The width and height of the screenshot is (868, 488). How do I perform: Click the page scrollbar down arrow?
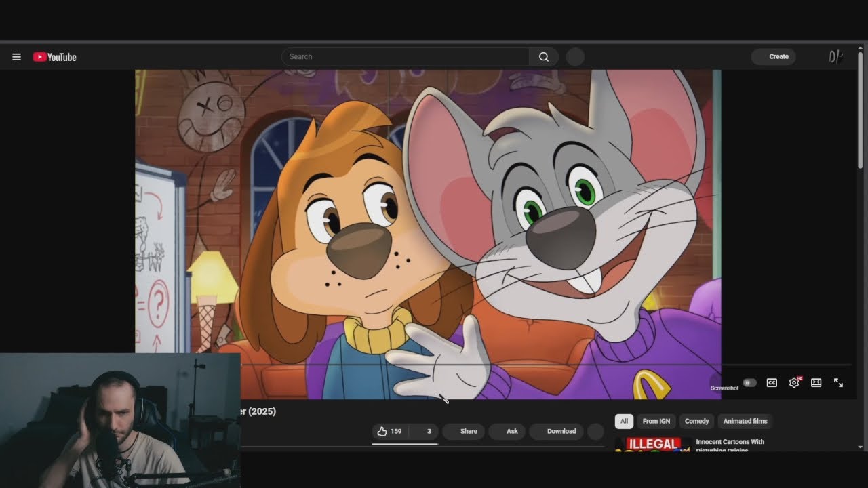861,447
